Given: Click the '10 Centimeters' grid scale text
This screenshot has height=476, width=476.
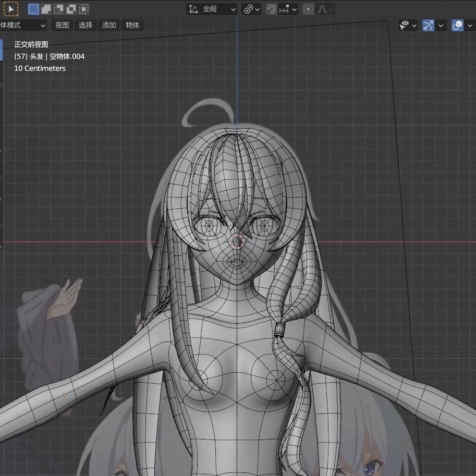Looking at the screenshot, I should click(x=40, y=68).
